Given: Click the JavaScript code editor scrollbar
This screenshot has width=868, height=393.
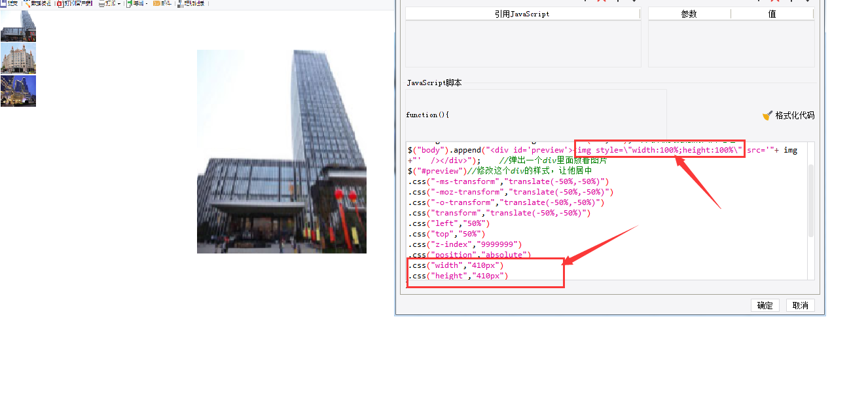Looking at the screenshot, I should 811,200.
